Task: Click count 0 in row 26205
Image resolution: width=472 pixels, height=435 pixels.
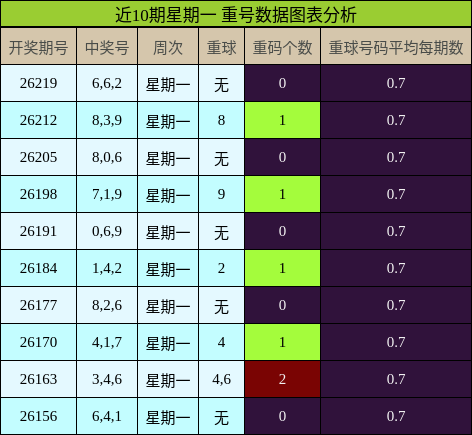Action: pyautogui.click(x=283, y=157)
